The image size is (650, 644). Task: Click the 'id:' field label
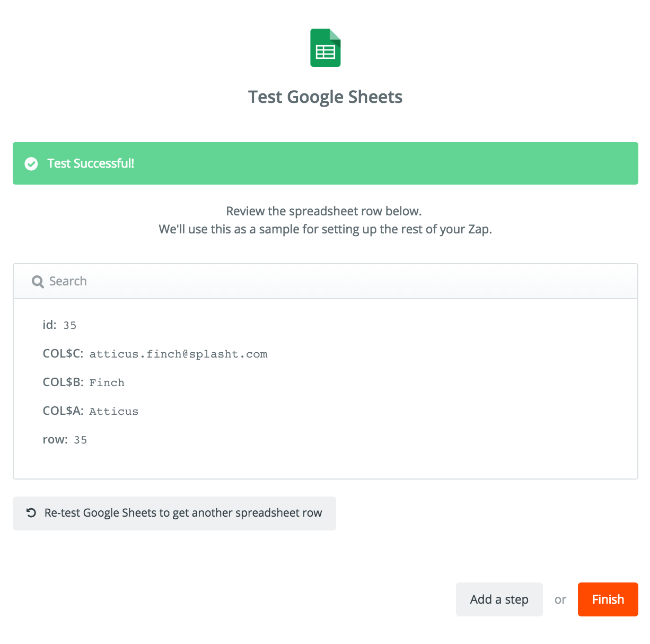[49, 325]
